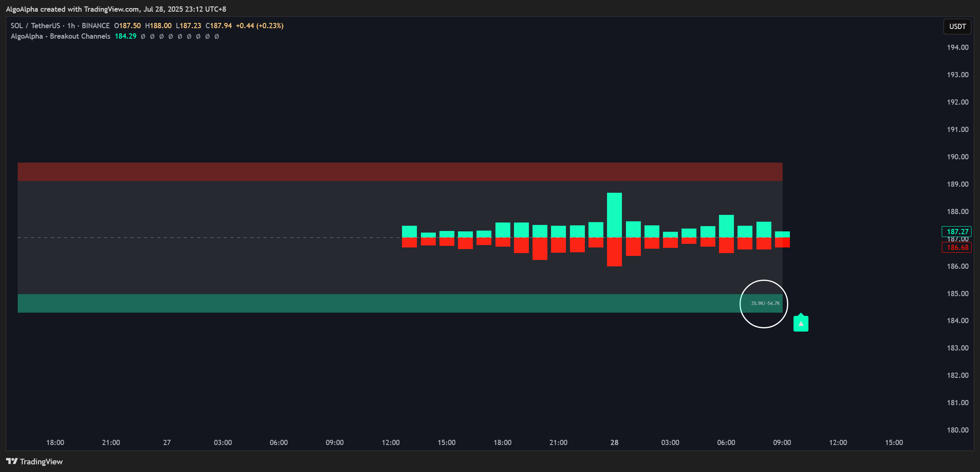Click the green 187.27 price label
Screen dimensions: 980x472
point(957,231)
